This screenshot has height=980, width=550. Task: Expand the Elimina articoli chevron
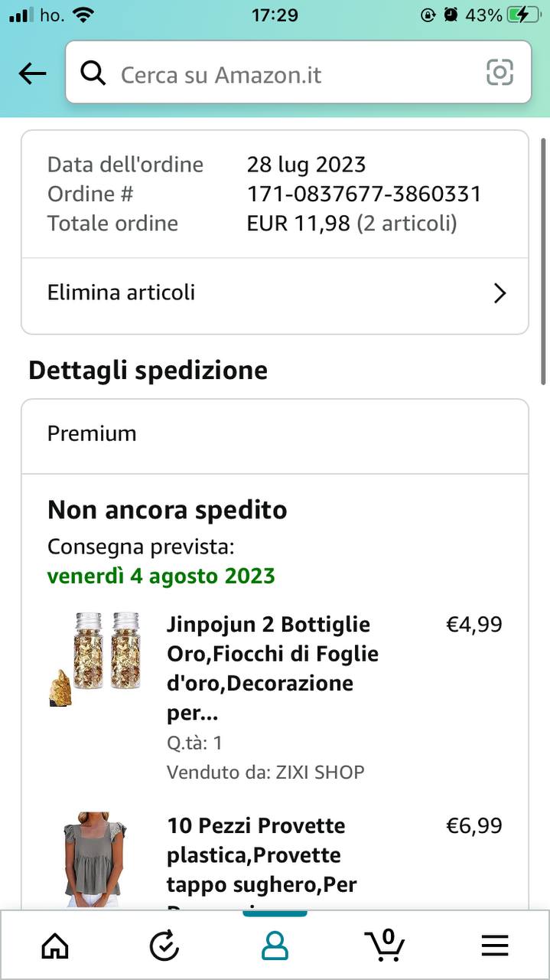click(x=500, y=293)
